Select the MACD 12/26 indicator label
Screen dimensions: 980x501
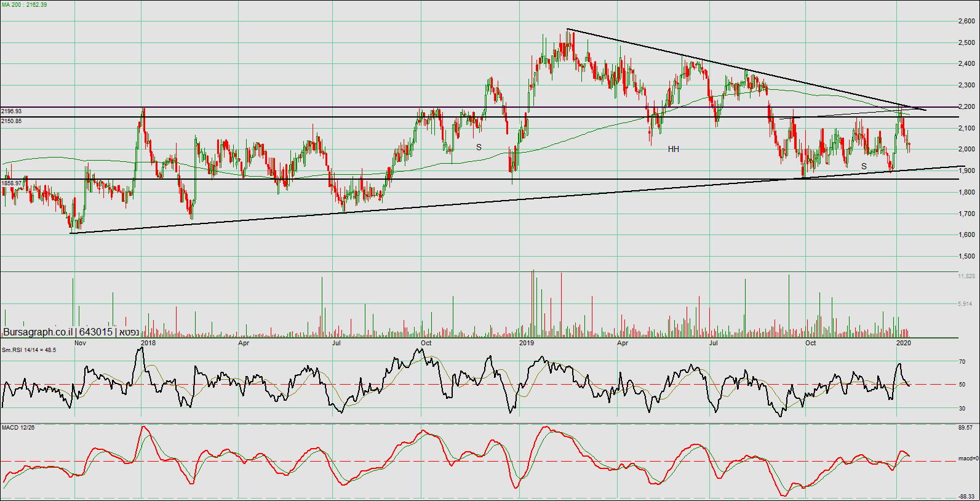(18, 427)
